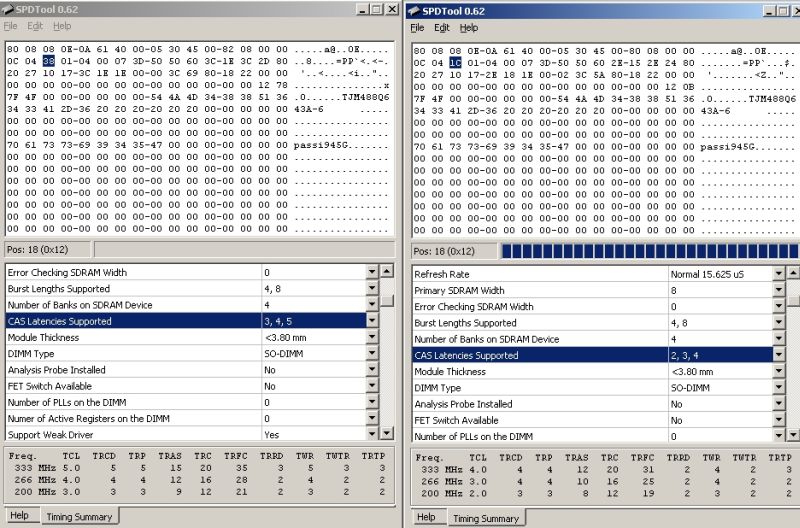Open CAS Latencies Supported dropdown showing 3, 4, 5
Viewport: 800px width, 528px height.
[x=372, y=321]
